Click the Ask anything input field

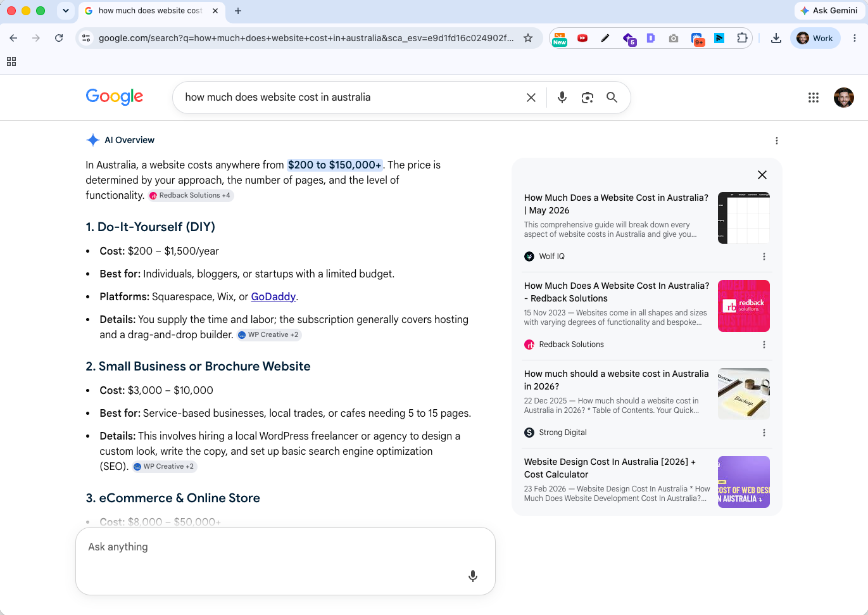click(x=286, y=561)
